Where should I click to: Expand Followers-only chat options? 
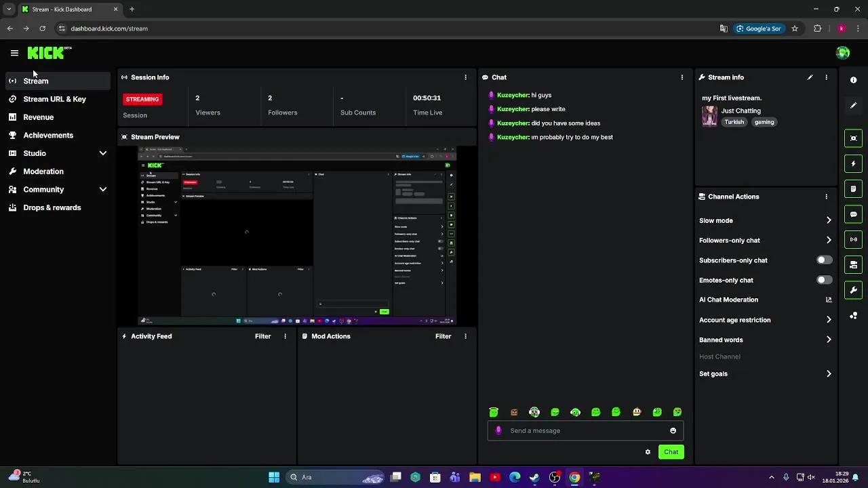coord(829,240)
